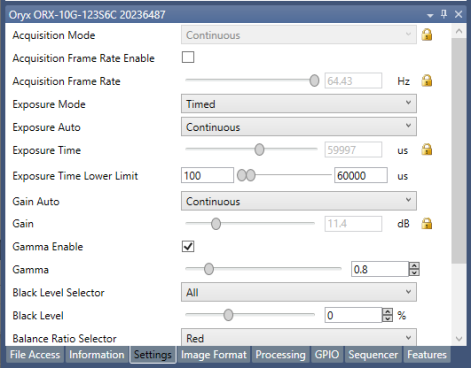
Task: Increase Gamma with the up stepper arrow
Action: pos(414,266)
